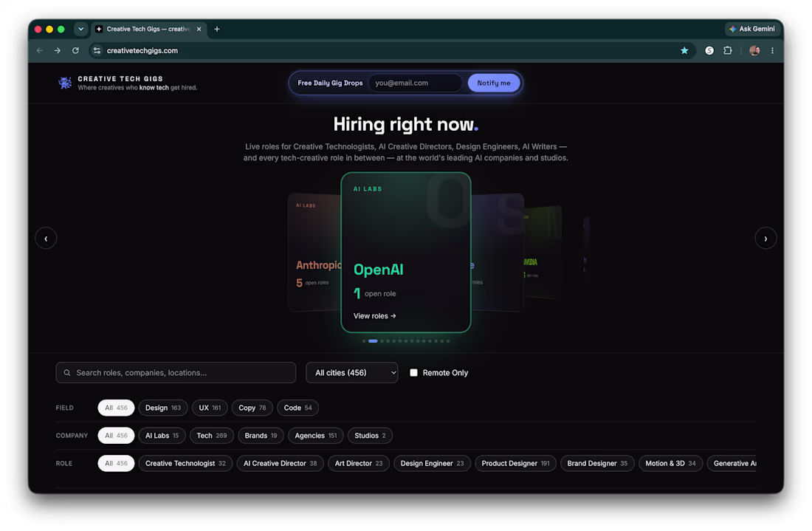
Task: Reload the page with the refresh icon
Action: 75,51
